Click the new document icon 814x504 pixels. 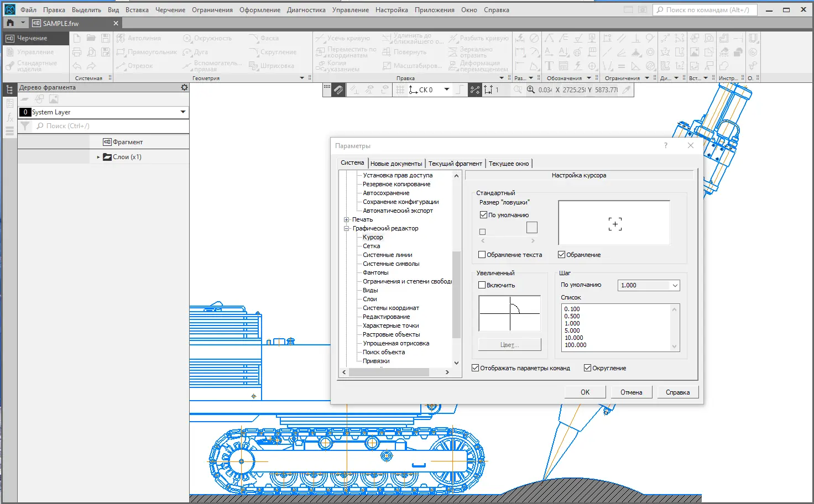point(77,38)
